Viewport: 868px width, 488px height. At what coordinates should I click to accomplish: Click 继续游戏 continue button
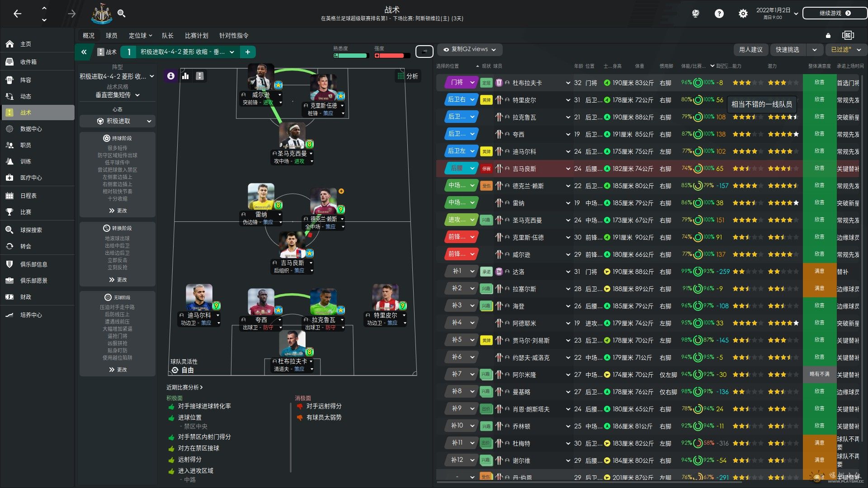(x=835, y=13)
